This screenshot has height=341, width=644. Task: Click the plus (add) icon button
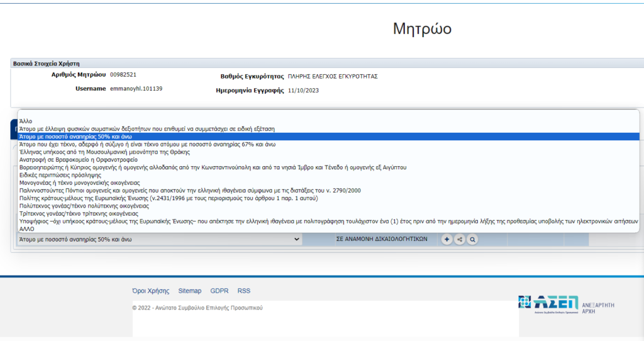coord(447,240)
